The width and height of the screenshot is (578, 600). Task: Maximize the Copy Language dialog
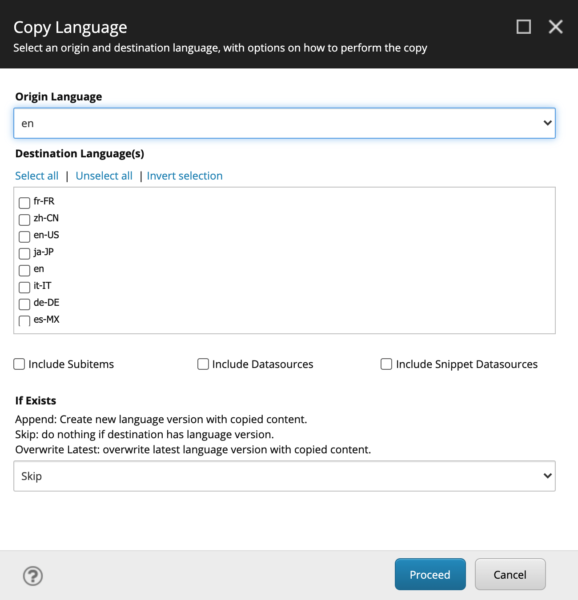[x=523, y=27]
